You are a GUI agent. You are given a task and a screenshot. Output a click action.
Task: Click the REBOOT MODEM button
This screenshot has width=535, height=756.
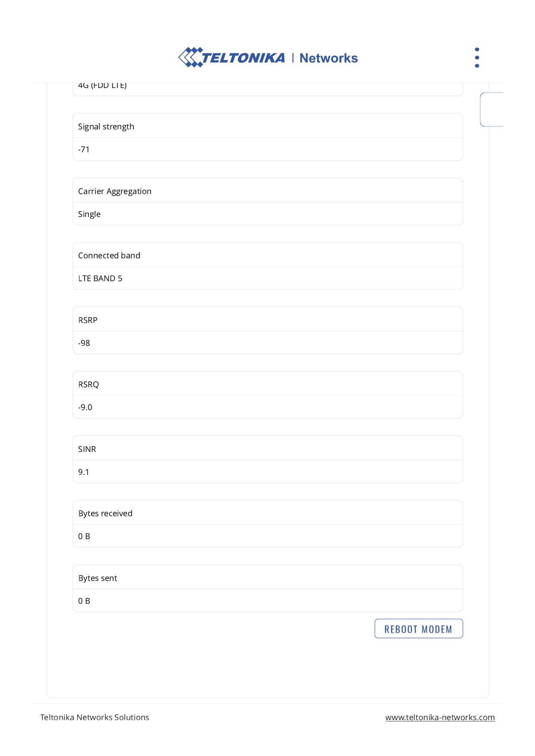(x=419, y=629)
